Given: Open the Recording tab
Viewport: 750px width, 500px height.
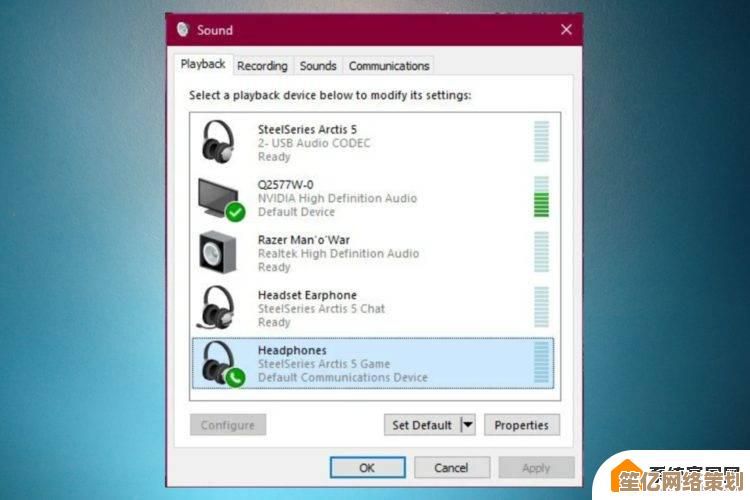Looking at the screenshot, I should [x=262, y=66].
